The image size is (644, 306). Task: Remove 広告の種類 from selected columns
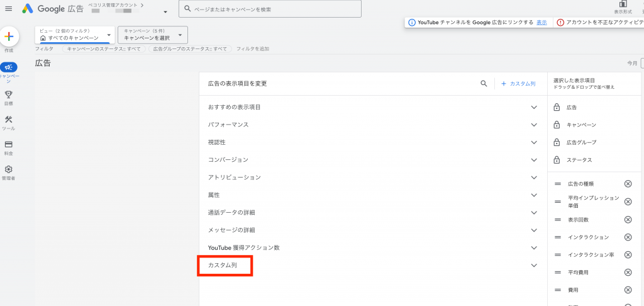(628, 184)
